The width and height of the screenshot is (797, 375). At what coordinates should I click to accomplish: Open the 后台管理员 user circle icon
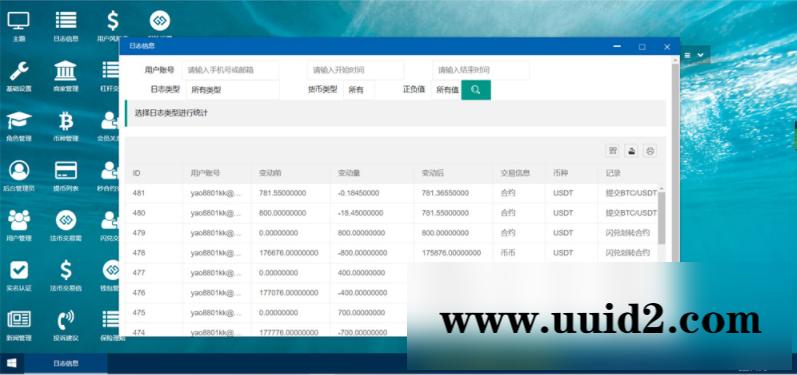pos(19,170)
